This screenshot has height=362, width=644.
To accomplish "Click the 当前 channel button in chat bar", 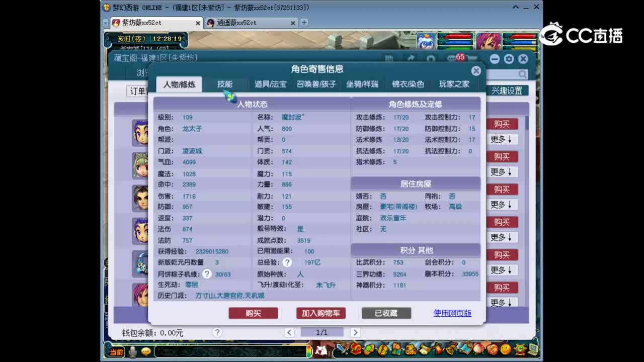I will 117,352.
